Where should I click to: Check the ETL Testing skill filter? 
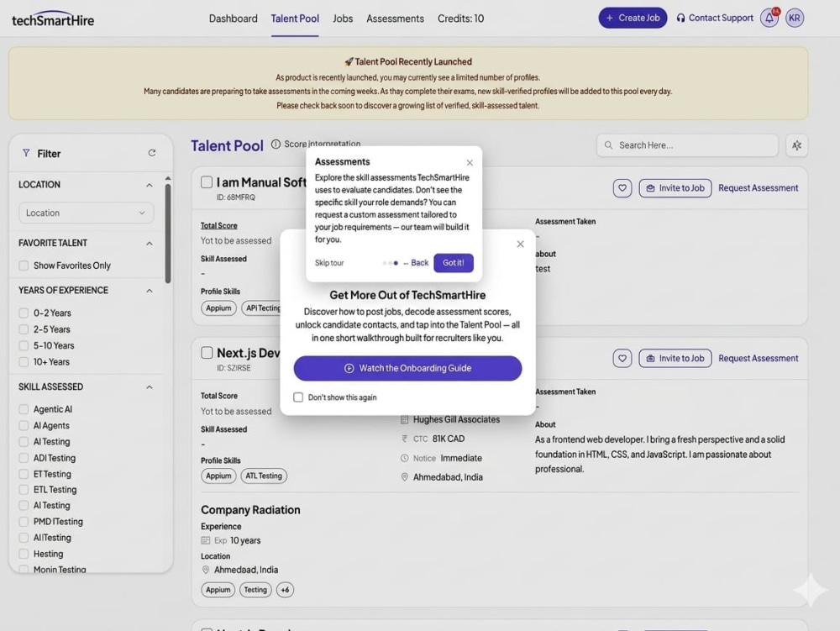pos(24,490)
